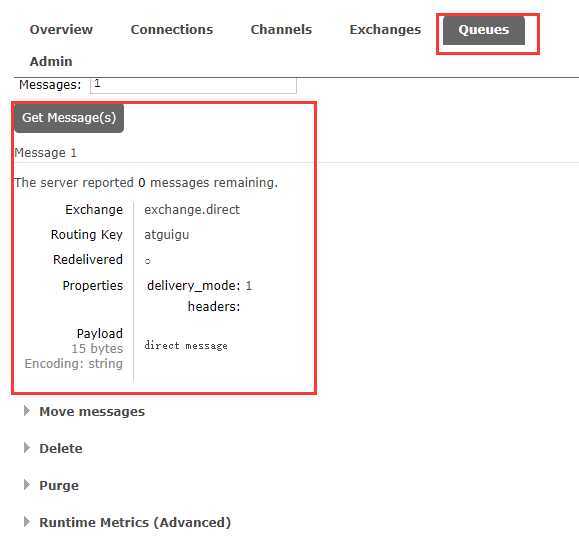The width and height of the screenshot is (579, 541).
Task: Click the 0 messages remaining notice
Action: (x=146, y=182)
